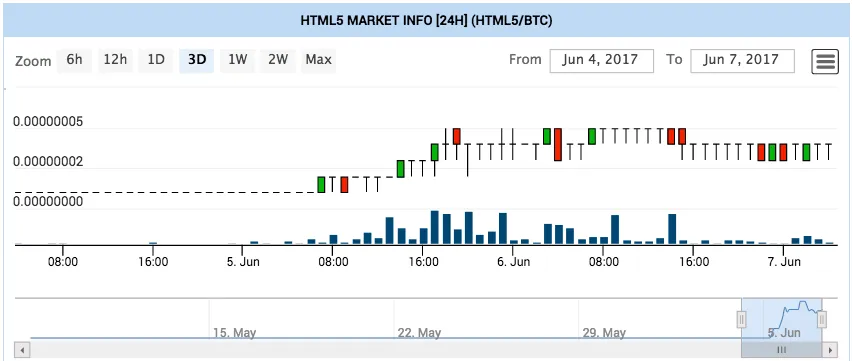
Task: Click the 15. May navigator label
Action: pyautogui.click(x=235, y=333)
